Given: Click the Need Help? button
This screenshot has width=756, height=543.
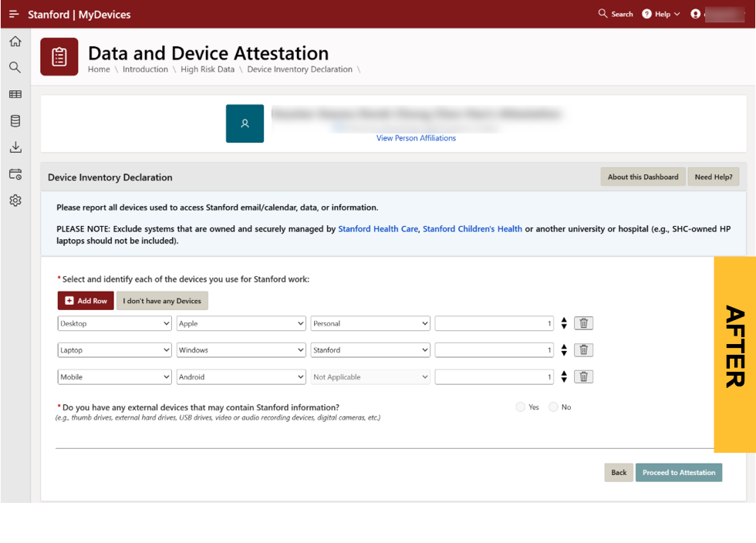Looking at the screenshot, I should pos(713,177).
